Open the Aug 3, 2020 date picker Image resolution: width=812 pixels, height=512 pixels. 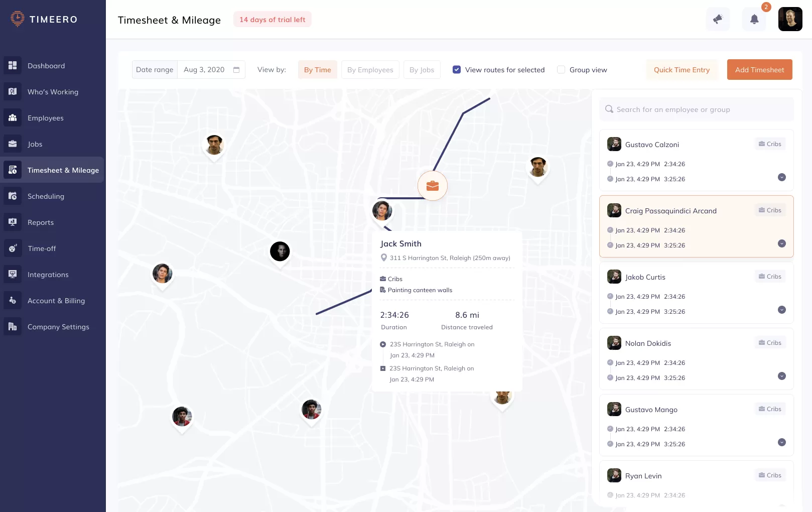point(211,70)
